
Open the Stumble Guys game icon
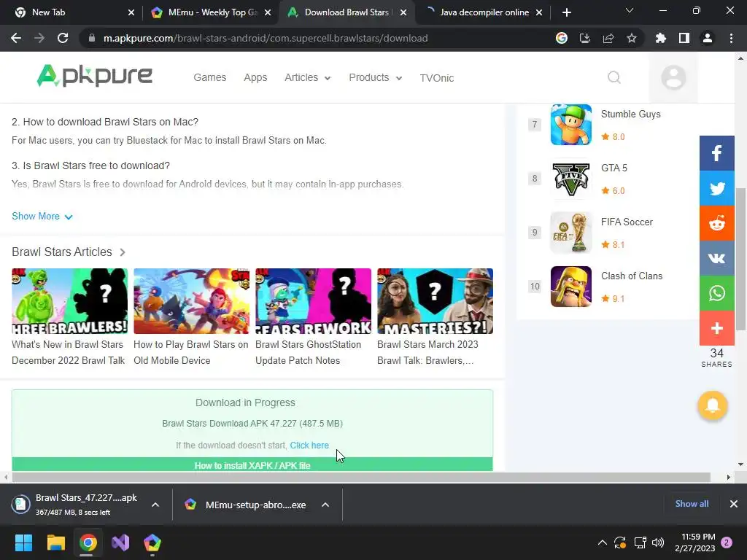(x=571, y=124)
